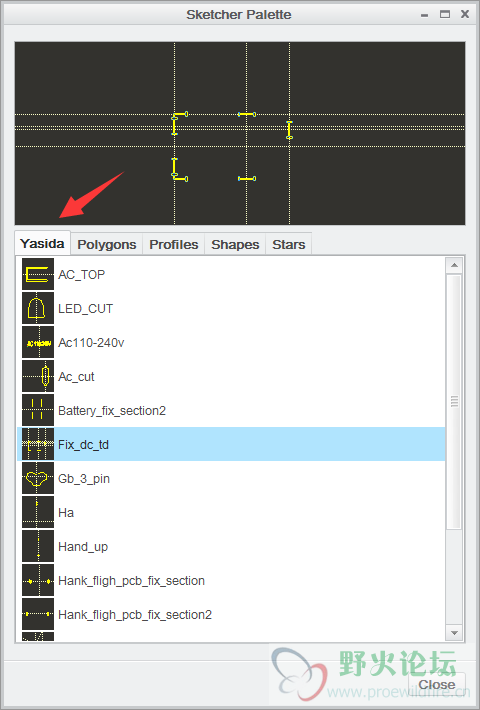480x710 pixels.
Task: Select the AC_TOP sketch thumbnail icon
Action: [38, 274]
